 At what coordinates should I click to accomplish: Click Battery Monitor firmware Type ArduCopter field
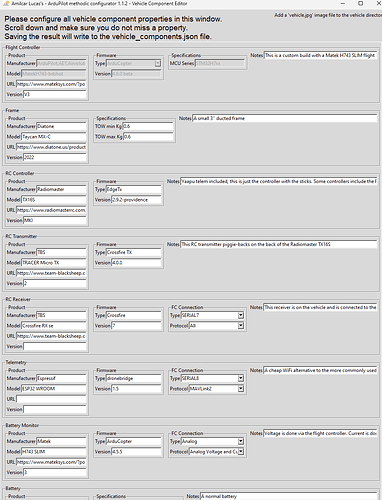(x=133, y=441)
